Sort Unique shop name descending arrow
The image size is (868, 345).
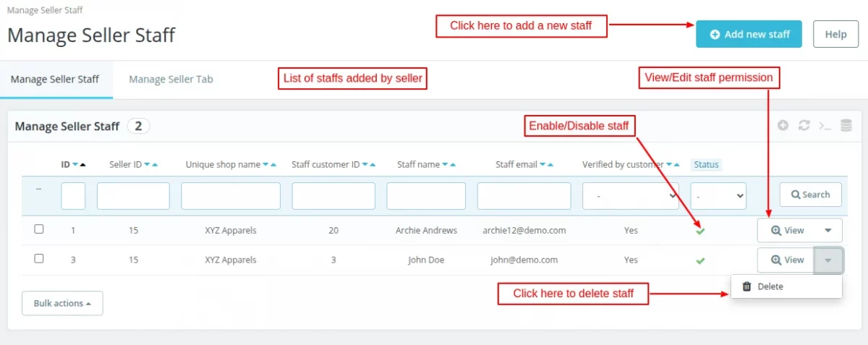point(265,165)
